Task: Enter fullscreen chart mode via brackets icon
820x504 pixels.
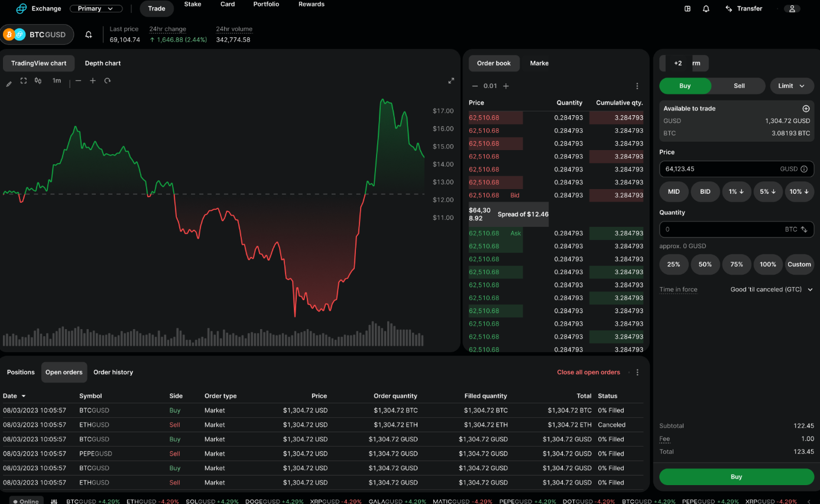Action: tap(23, 81)
